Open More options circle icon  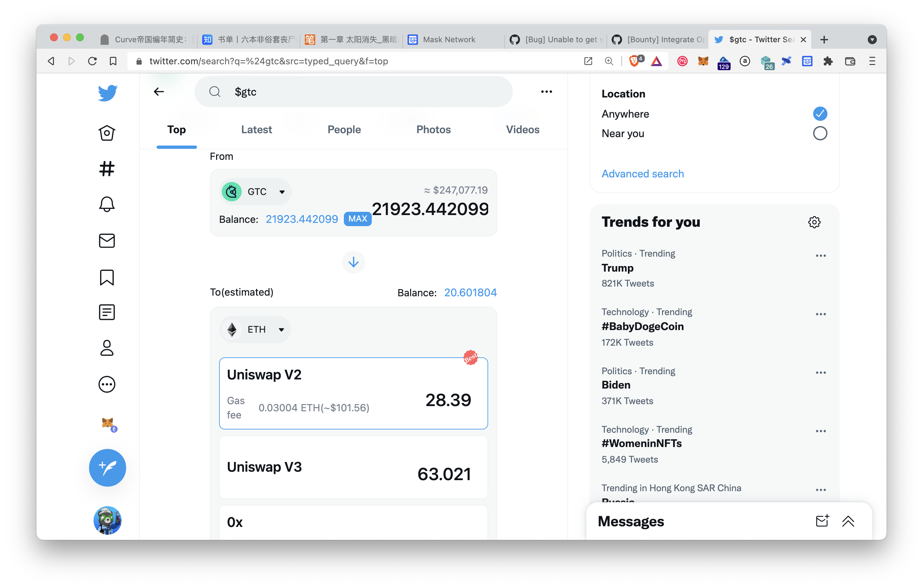pyautogui.click(x=107, y=384)
